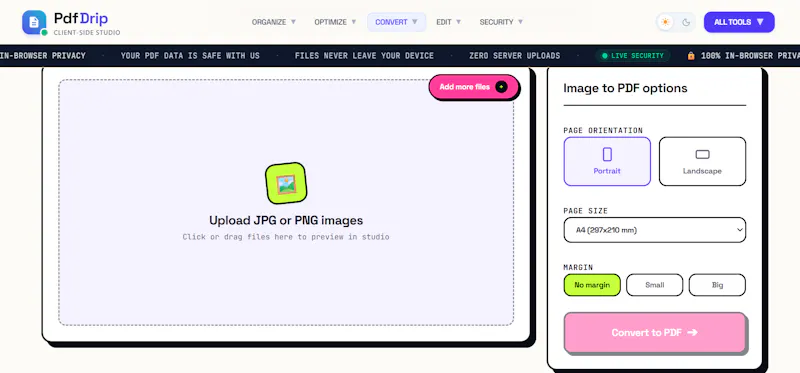Expand the Edit menu

448,22
